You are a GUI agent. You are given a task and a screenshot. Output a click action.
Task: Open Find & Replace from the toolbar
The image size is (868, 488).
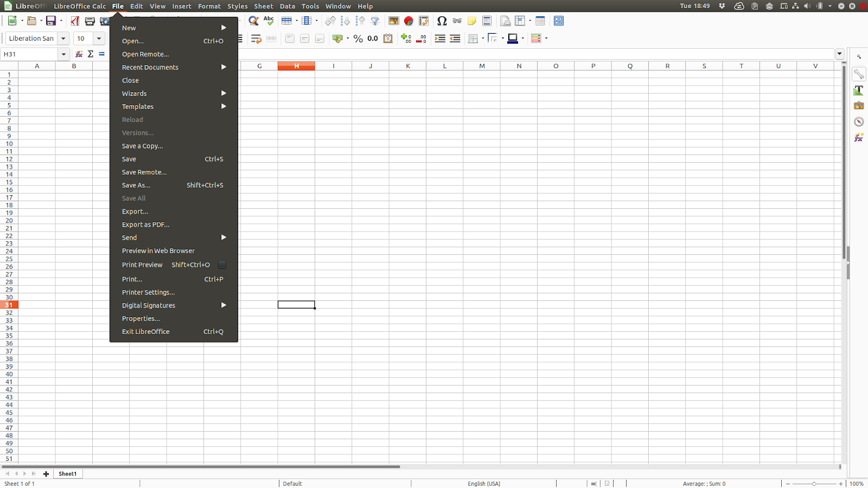pos(253,21)
